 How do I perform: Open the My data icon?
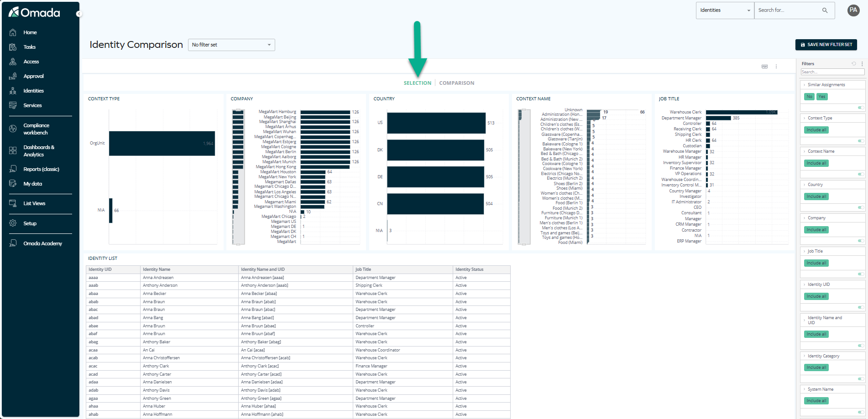(13, 184)
